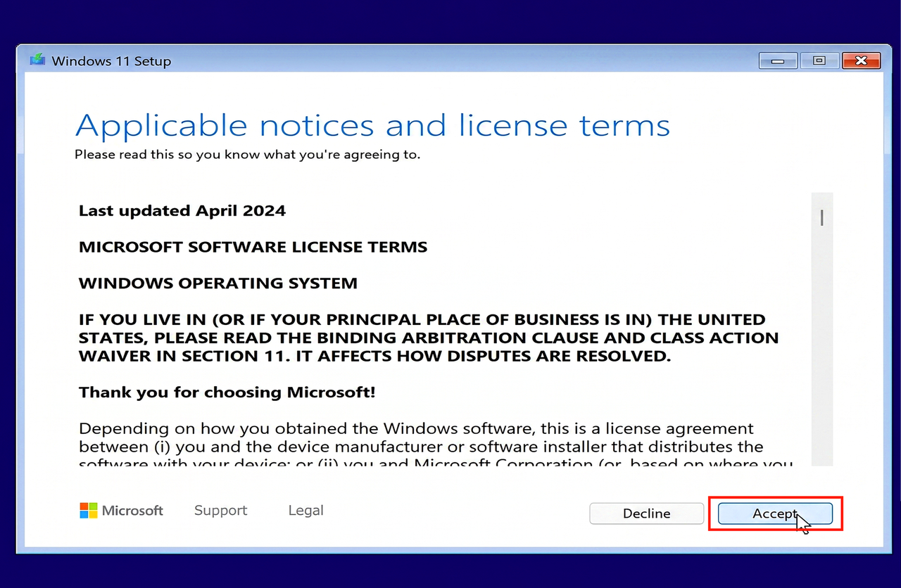
Task: Click 'Please read this so you know' subtitle
Action: [x=248, y=154]
